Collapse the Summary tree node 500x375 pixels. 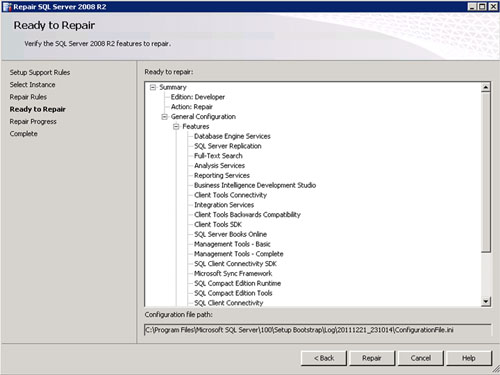(x=153, y=87)
